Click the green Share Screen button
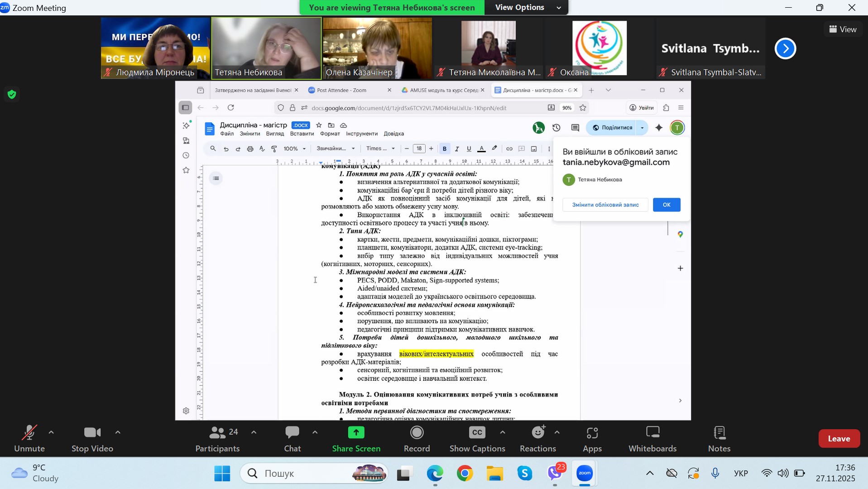The width and height of the screenshot is (868, 489). click(356, 438)
